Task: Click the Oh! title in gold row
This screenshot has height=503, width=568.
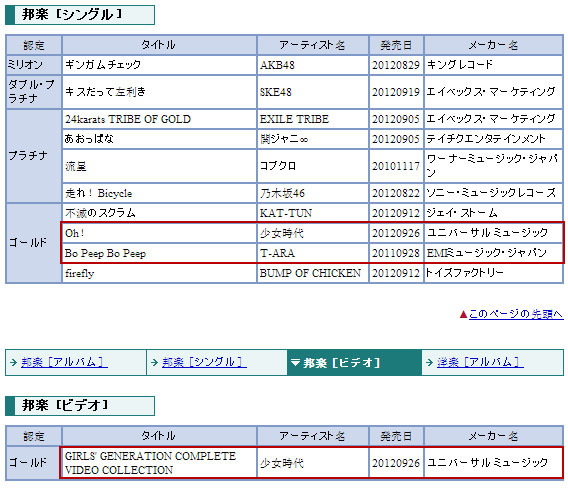Action: (75, 233)
